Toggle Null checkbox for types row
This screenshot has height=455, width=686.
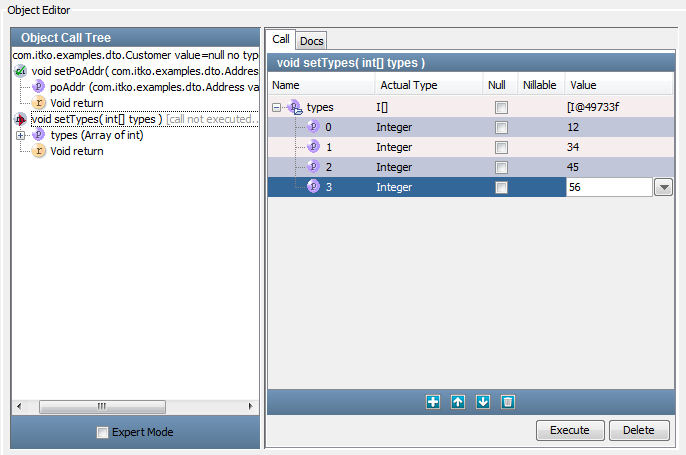[x=501, y=107]
